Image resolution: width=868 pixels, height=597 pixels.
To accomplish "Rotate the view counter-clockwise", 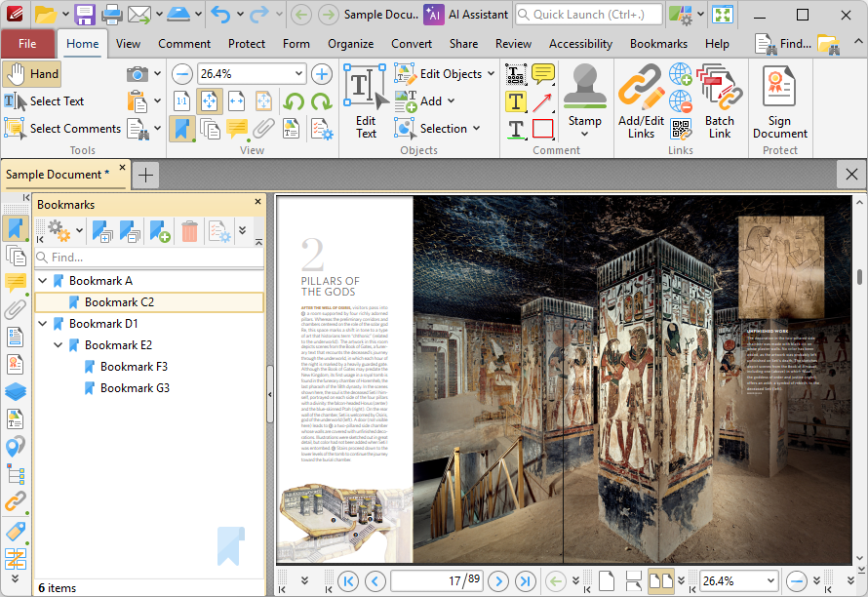I will pos(294,101).
